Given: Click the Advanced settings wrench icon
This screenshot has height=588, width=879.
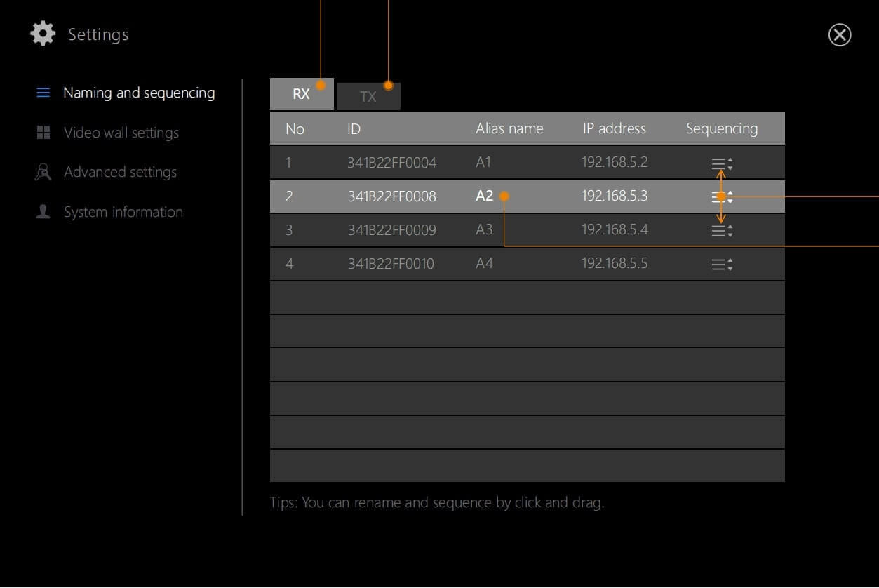Looking at the screenshot, I should tap(43, 172).
